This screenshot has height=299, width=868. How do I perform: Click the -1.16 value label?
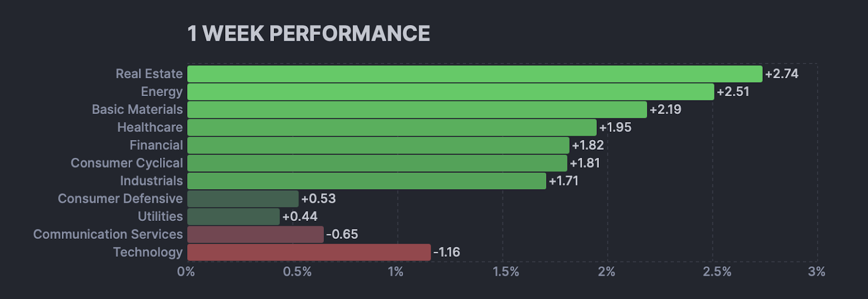click(446, 252)
